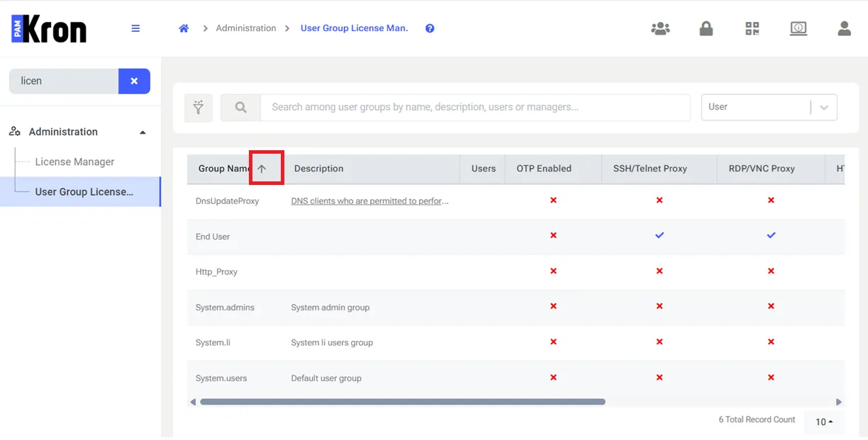Viewport: 868px width, 440px height.
Task: Toggle SSH/Telnet Proxy for DnsUpdateProxy
Action: (x=660, y=201)
